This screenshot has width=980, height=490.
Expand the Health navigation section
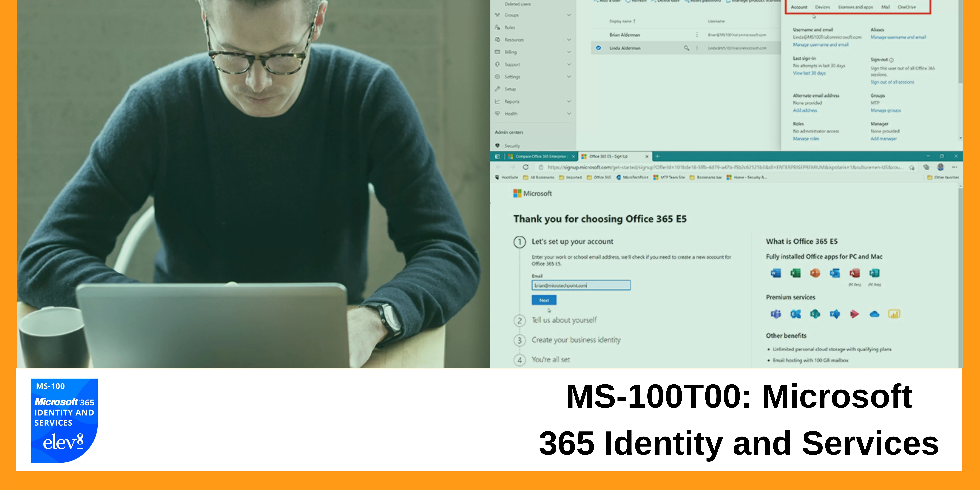coord(569,113)
